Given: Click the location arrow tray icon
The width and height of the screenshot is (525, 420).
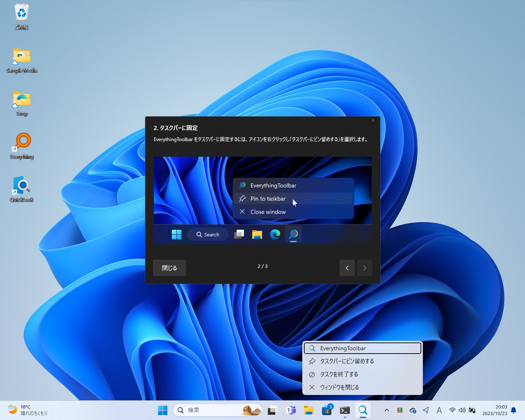Looking at the screenshot, I should pos(426,410).
